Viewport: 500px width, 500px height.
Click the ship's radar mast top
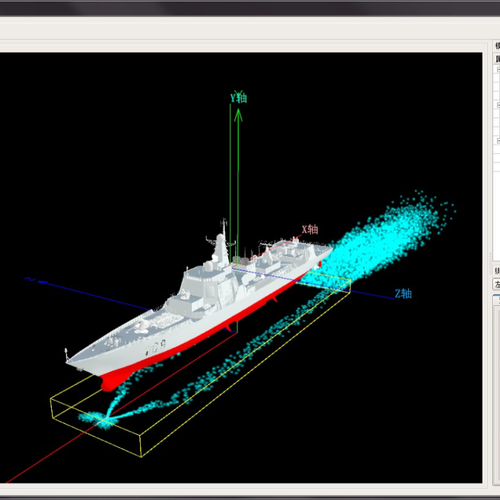224,223
